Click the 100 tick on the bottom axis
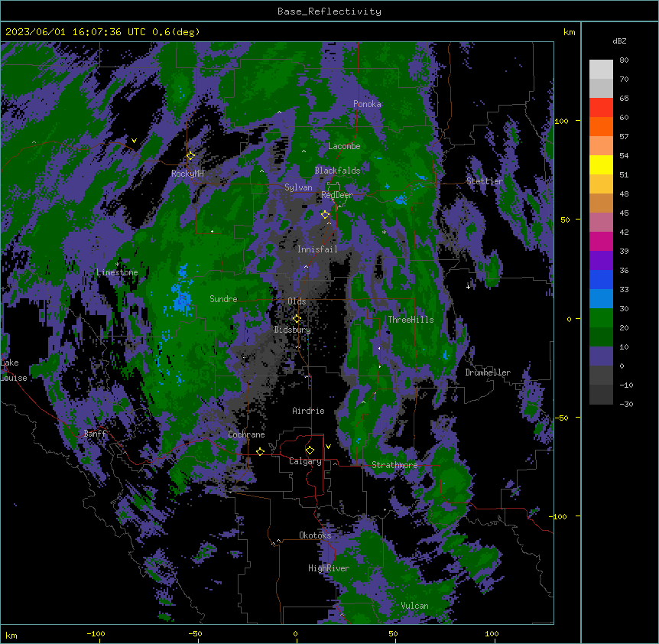 [x=492, y=633]
